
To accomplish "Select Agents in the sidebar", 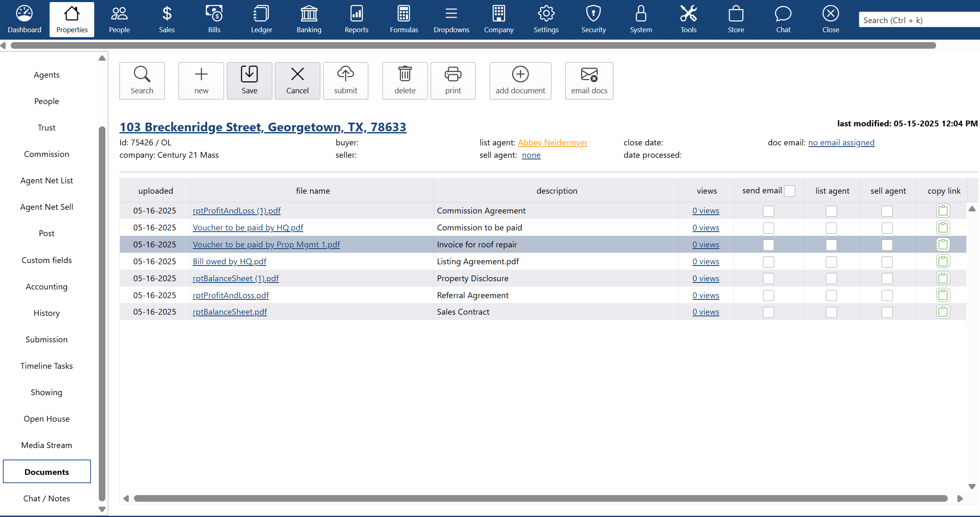I will point(47,75).
